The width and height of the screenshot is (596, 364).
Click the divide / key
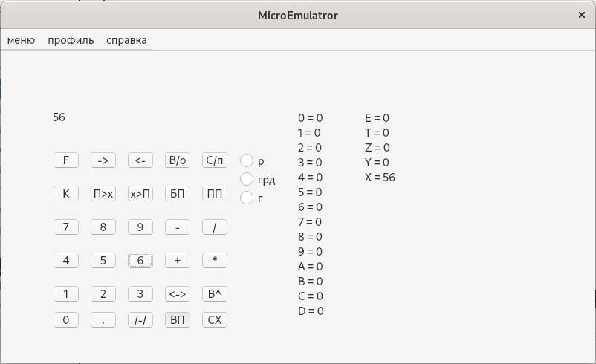pos(215,227)
